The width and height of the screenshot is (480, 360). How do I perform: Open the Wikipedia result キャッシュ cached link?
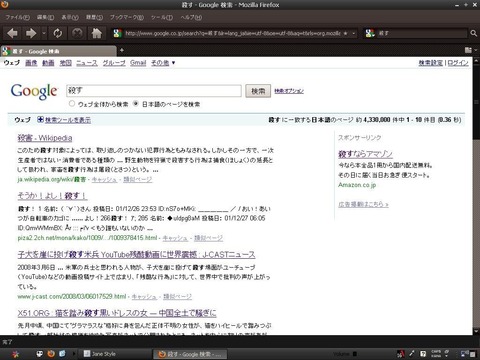click(104, 179)
